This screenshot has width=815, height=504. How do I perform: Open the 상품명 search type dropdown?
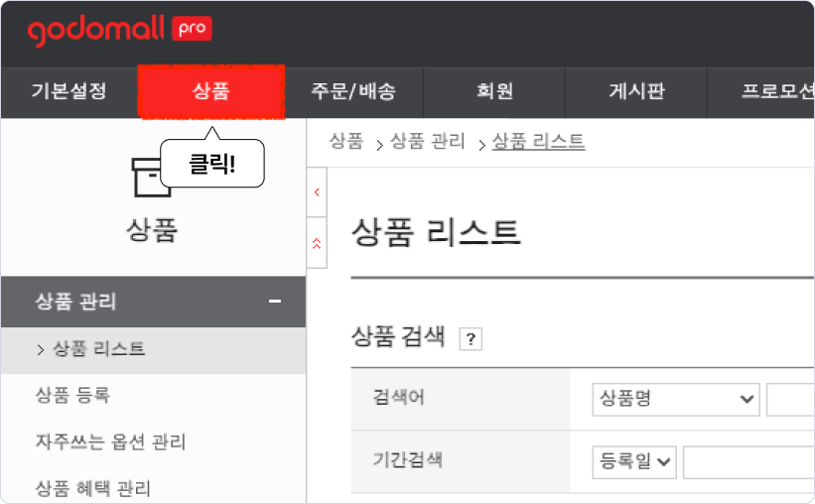coord(676,399)
